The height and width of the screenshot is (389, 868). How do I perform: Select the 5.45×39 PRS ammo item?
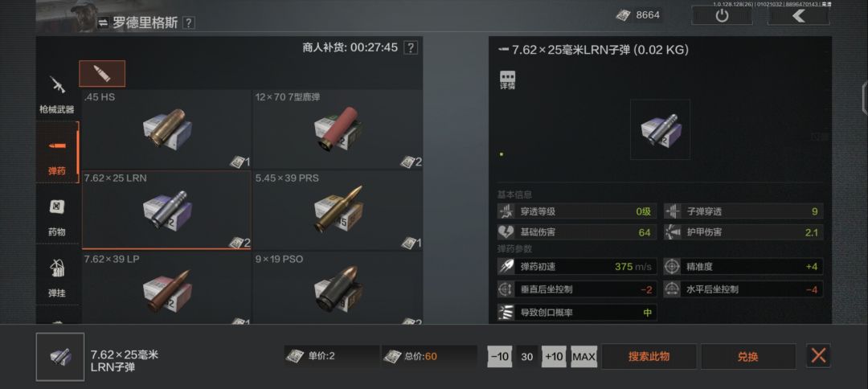point(338,211)
